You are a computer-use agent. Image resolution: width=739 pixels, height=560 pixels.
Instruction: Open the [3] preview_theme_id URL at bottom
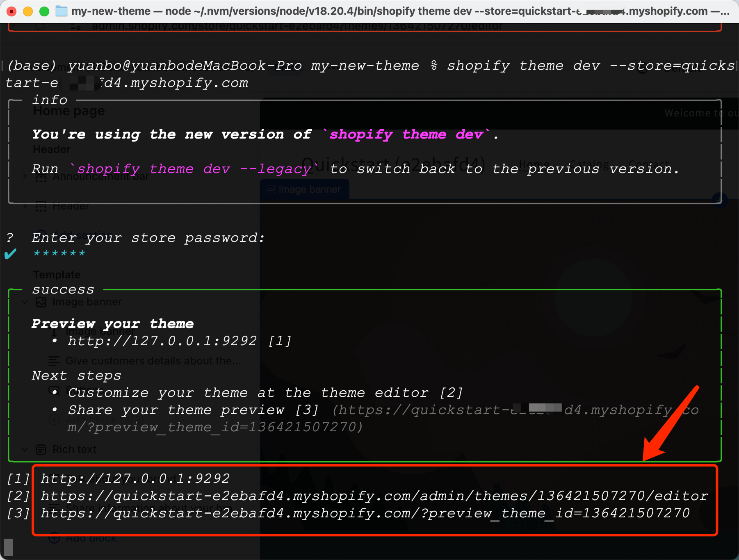click(365, 513)
